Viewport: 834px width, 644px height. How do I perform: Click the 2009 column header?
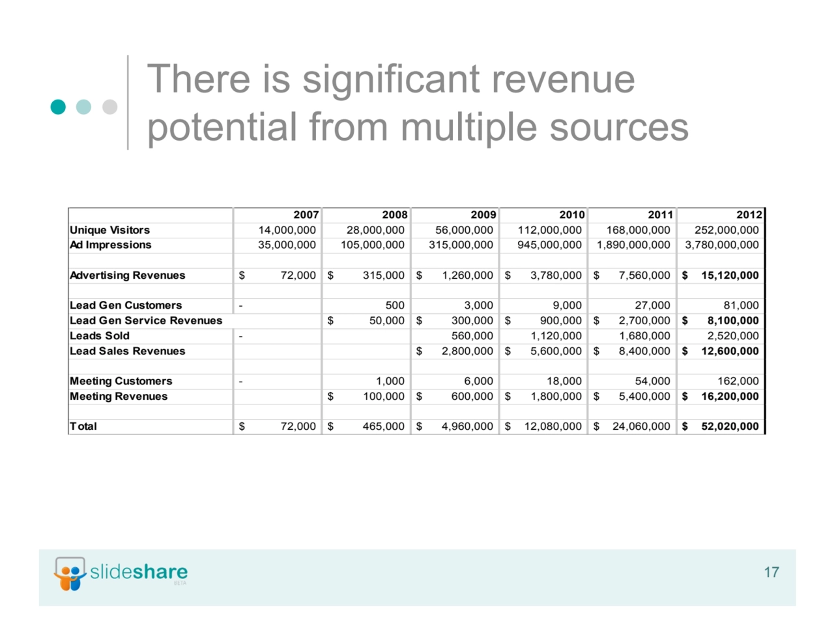[x=483, y=215]
